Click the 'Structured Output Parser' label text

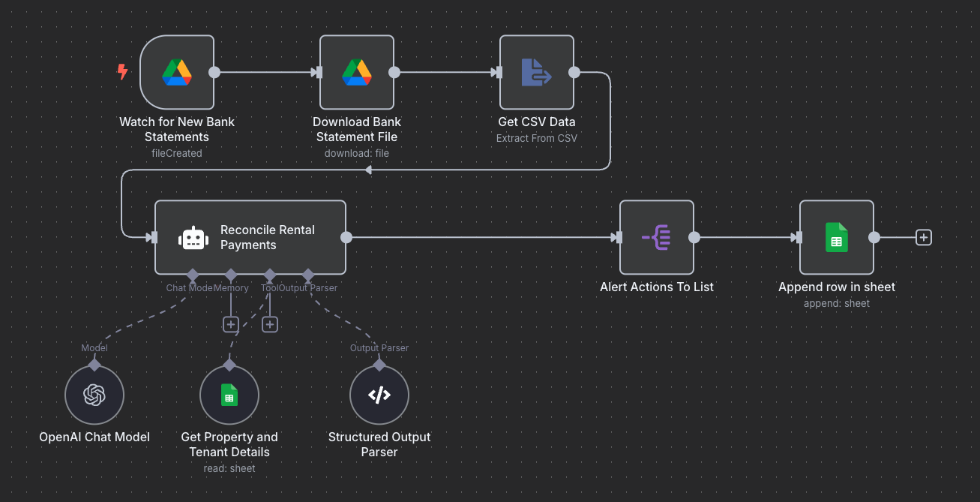(x=379, y=444)
